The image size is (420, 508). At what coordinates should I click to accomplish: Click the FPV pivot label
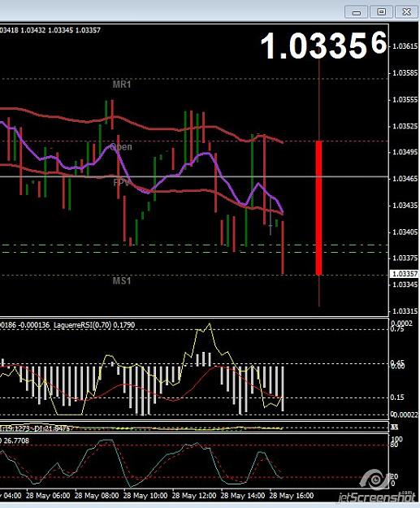(x=122, y=183)
